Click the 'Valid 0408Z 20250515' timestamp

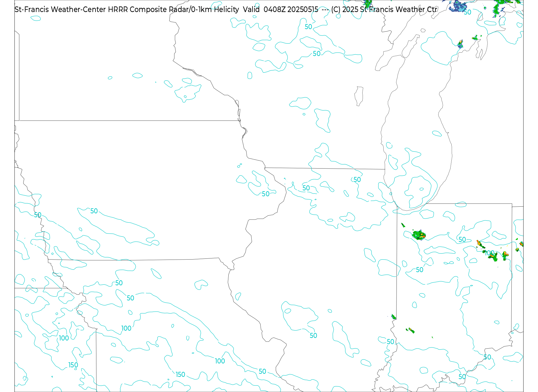[280, 10]
